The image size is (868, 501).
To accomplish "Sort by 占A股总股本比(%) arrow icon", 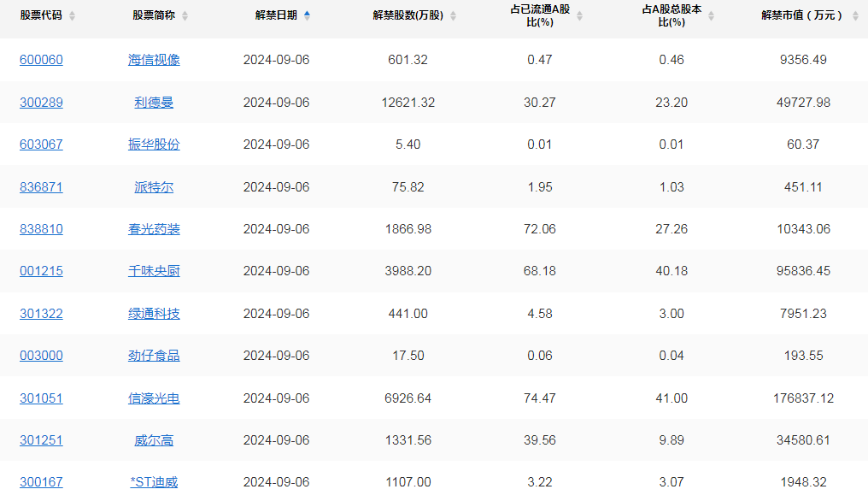I will [712, 16].
